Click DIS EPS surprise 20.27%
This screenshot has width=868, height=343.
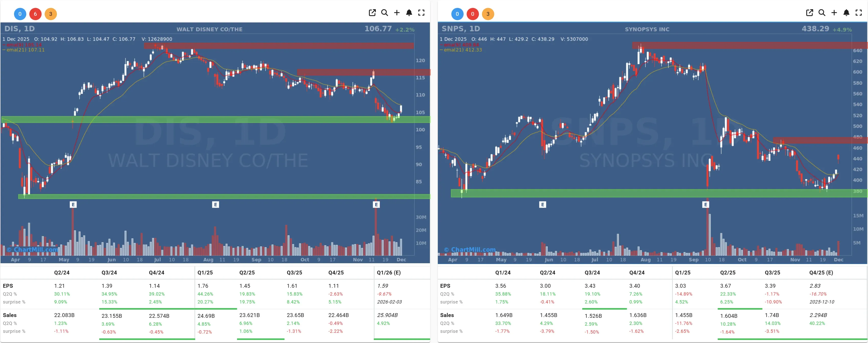(x=205, y=302)
